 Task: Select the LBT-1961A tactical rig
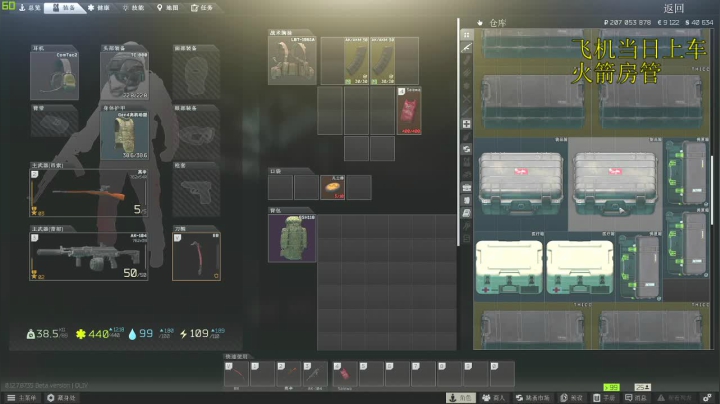tap(292, 61)
